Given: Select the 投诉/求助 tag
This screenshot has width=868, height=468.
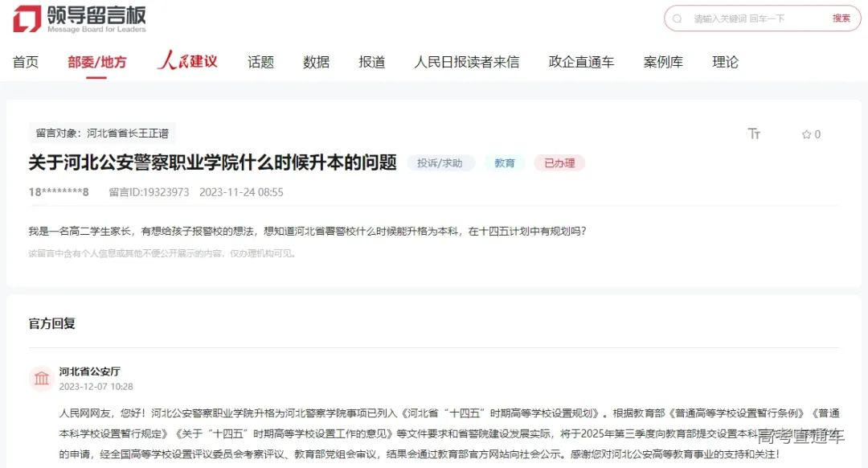Looking at the screenshot, I should point(439,162).
